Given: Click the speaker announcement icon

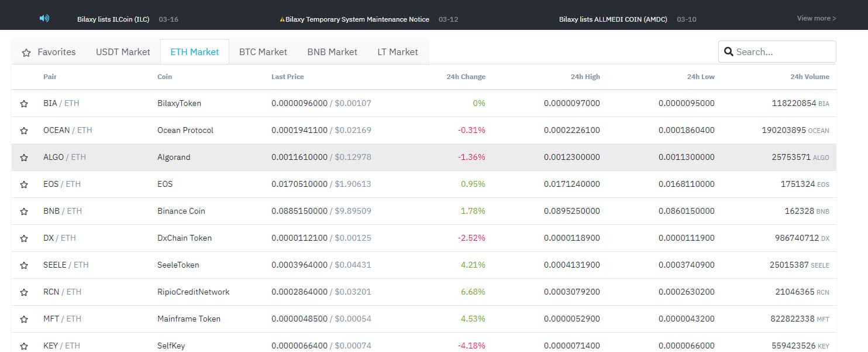Looking at the screenshot, I should tap(44, 18).
